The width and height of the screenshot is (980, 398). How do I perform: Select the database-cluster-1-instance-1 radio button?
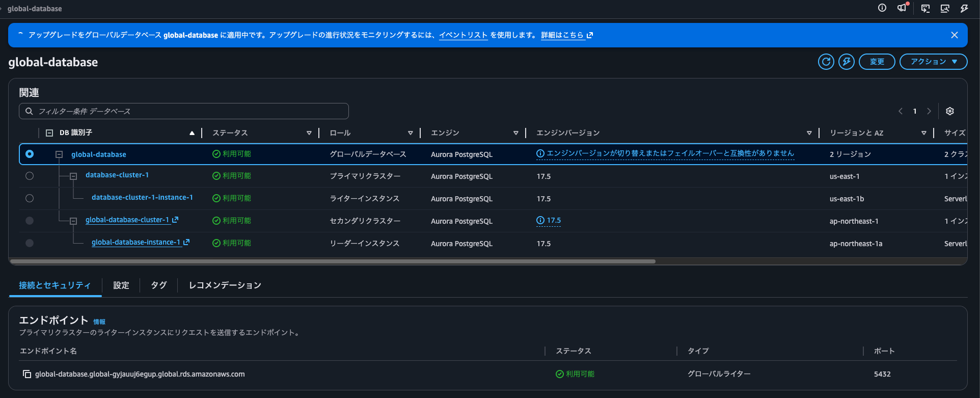[30, 198]
